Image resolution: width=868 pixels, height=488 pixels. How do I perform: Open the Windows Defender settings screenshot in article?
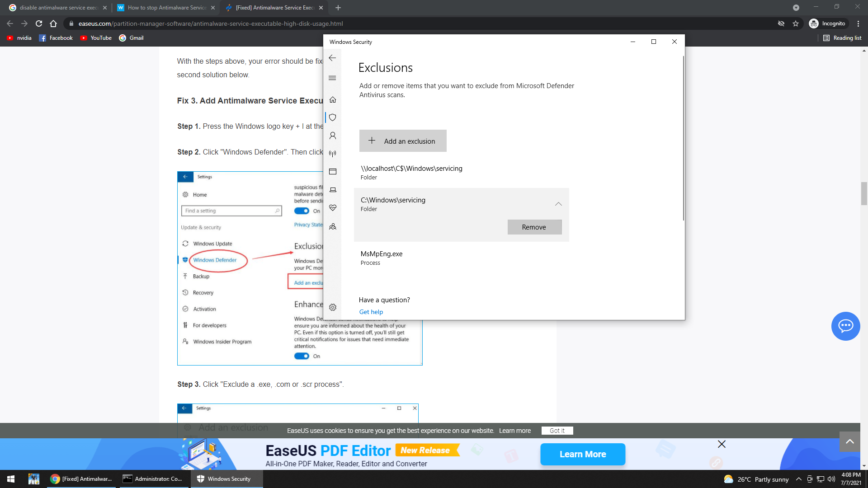[300, 268]
